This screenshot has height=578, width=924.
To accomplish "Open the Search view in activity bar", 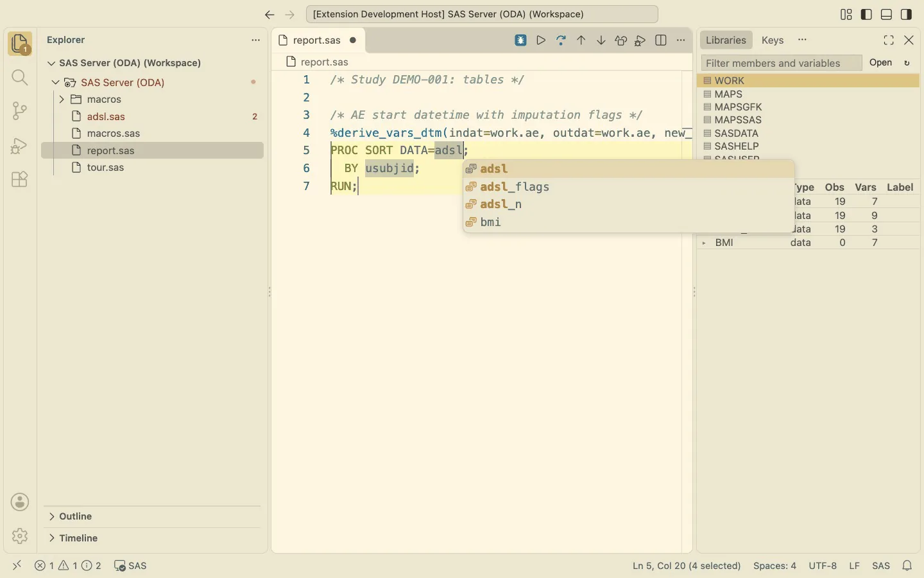I will pos(20,78).
